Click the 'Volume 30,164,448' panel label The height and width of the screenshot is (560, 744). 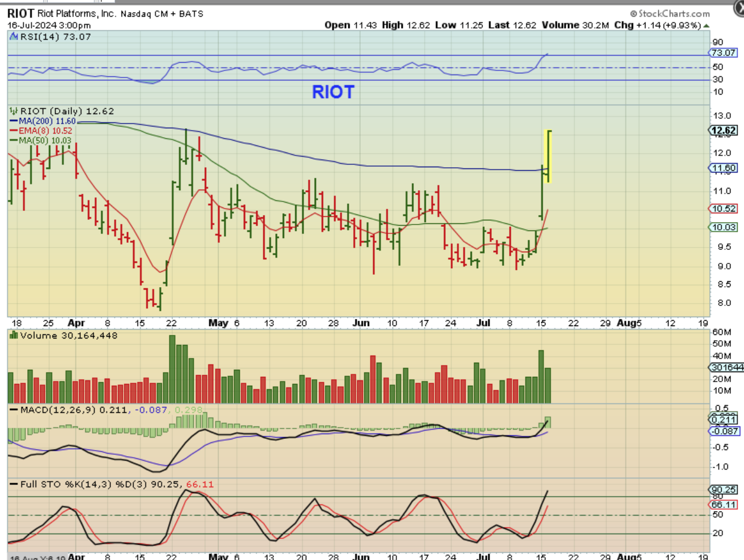click(x=68, y=336)
